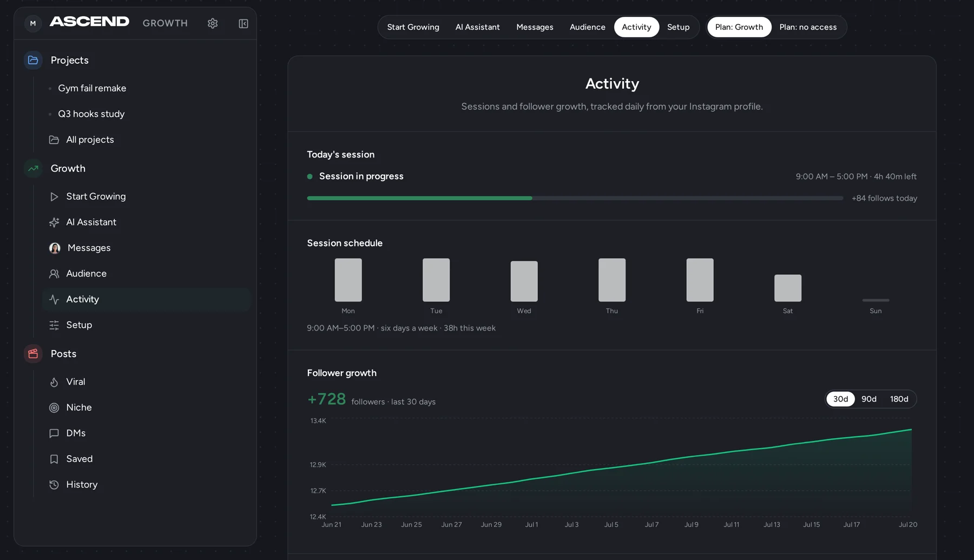Click the Messages avatar thumbnail
Screen dimensions: 974x560
click(55, 248)
